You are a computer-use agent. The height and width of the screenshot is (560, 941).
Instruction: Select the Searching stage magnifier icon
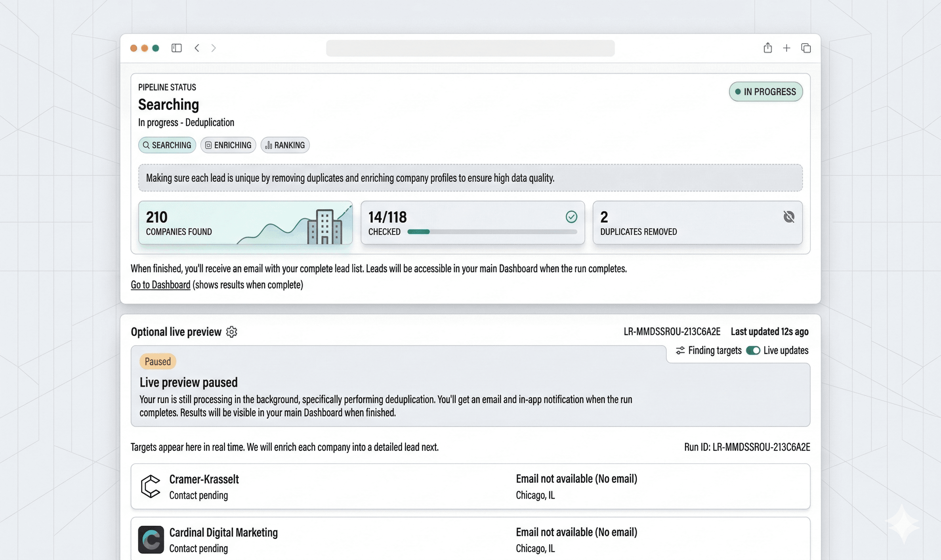point(147,145)
